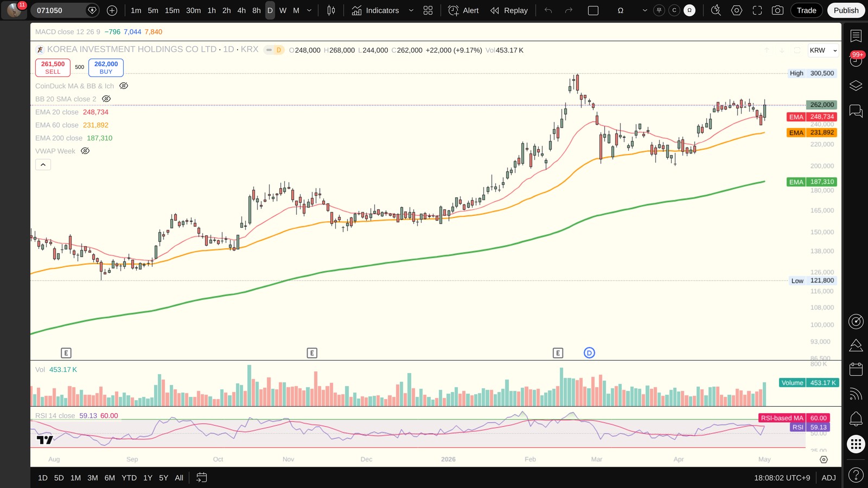Click the 261,500 SELL button
This screenshot has width=868, height=488.
coord(53,67)
